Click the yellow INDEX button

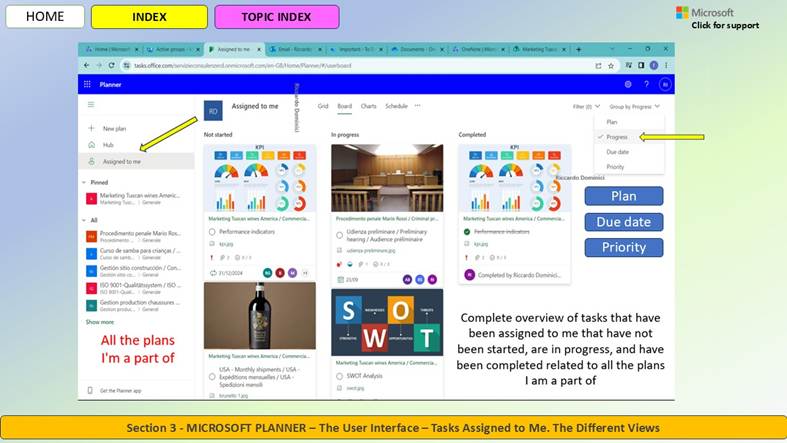pos(149,17)
